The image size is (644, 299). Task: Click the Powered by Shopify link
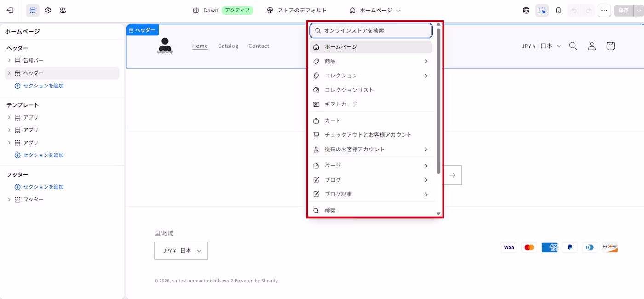(x=256, y=281)
